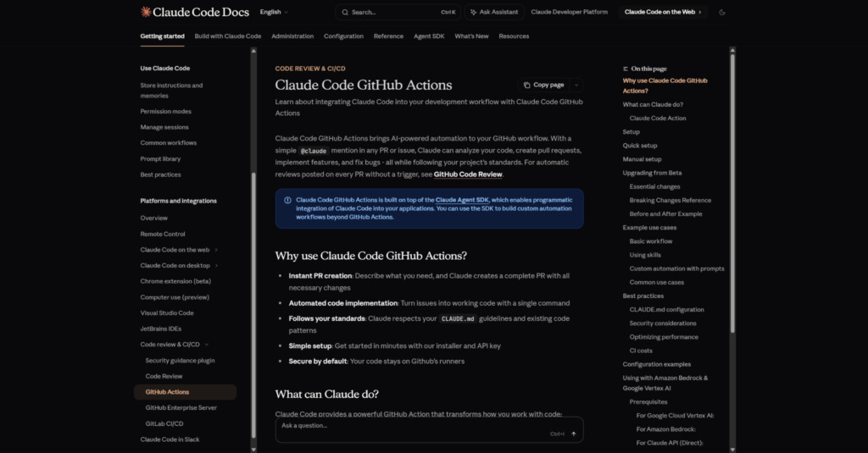Submit question with up-arrow send icon
This screenshot has width=868, height=453.
[x=574, y=434]
